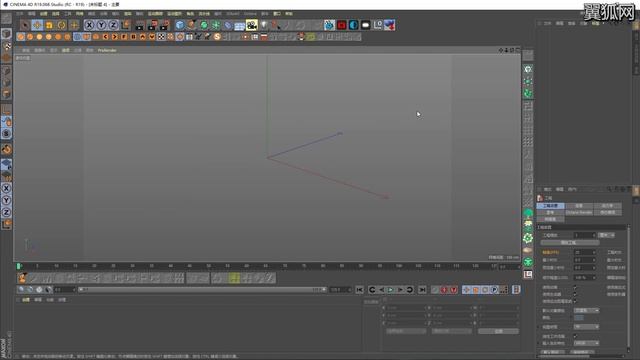This screenshot has height=360, width=640.
Task: Activate the Scale tool
Action: point(49,25)
